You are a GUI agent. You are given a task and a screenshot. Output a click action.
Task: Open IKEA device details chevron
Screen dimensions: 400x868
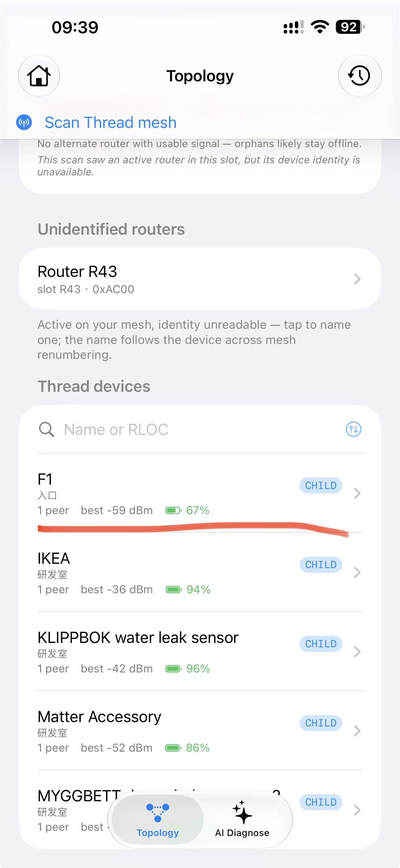pyautogui.click(x=357, y=572)
